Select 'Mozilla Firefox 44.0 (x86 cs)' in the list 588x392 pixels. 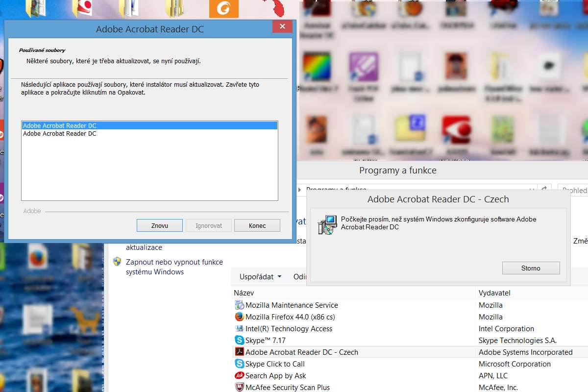(x=410, y=317)
